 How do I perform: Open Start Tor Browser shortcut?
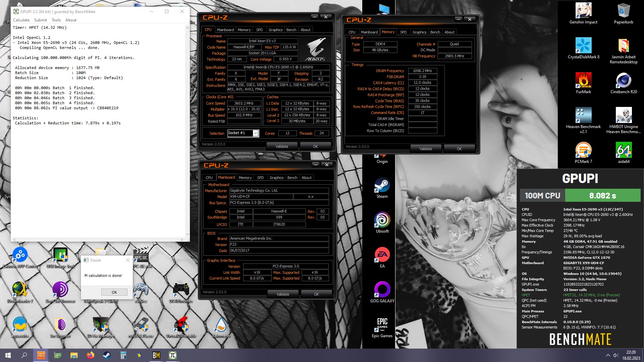[60, 292]
